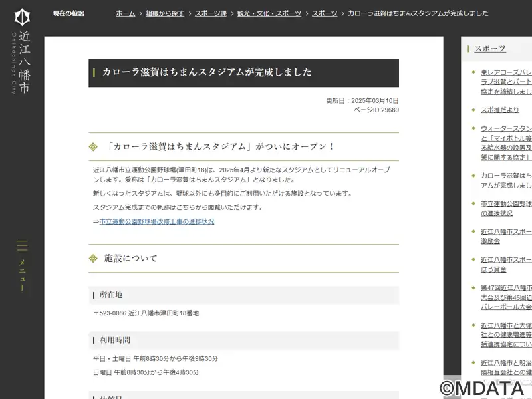This screenshot has height=399, width=532.
Task: Open ウォータースタンド agreement sidebar link
Action: [x=506, y=143]
